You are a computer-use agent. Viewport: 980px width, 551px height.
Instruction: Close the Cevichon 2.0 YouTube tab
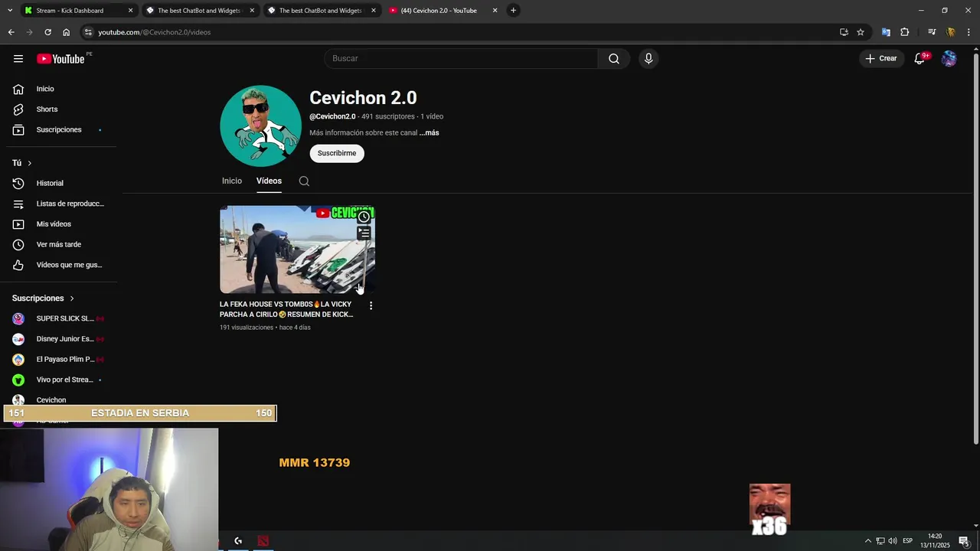pos(495,11)
